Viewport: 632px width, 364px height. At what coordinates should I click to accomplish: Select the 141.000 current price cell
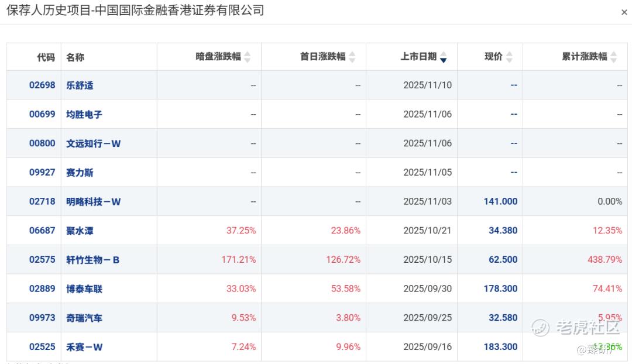500,201
